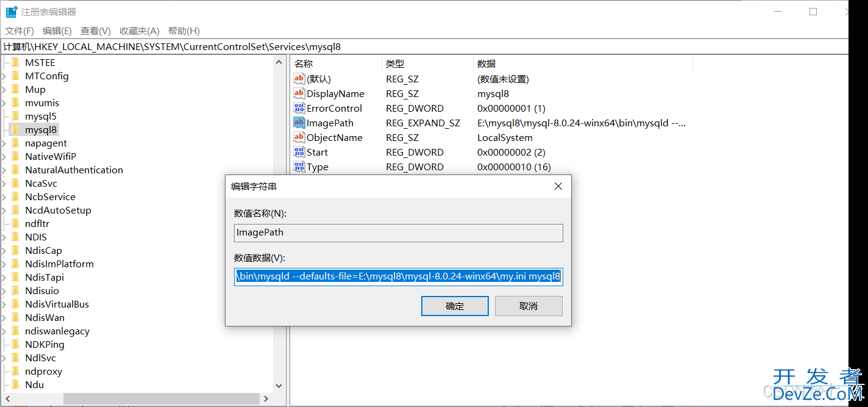This screenshot has width=868, height=407.
Task: Click the Registry Editor app icon in title bar
Action: pos(12,12)
